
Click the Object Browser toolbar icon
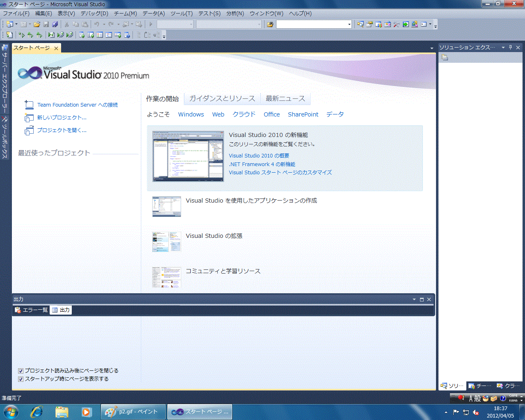(388, 25)
